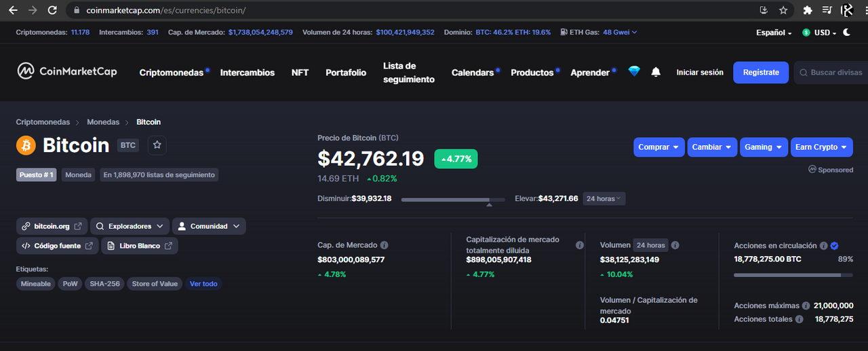Click the 24 horas volume badge
Viewport: 868px width, 351px height.
pos(650,245)
